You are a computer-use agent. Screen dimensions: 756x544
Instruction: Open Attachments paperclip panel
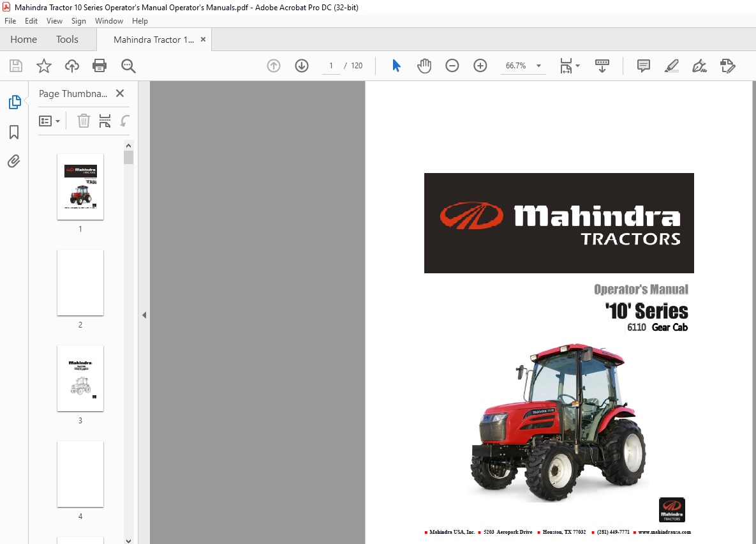[x=14, y=162]
